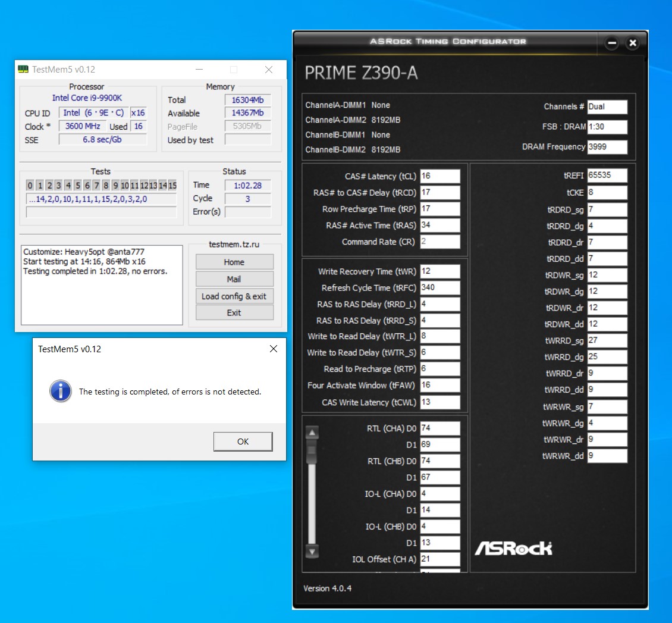Click the Clock value 3600 MHz

coord(83,126)
